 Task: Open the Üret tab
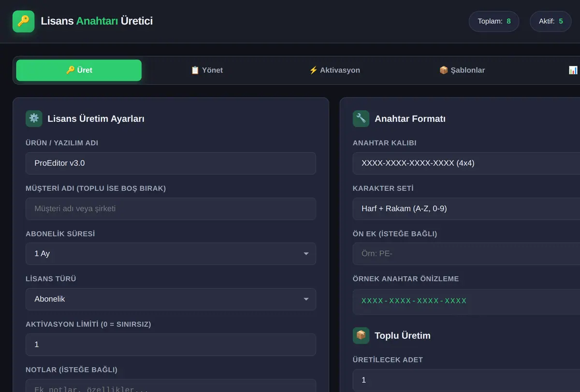coord(79,70)
